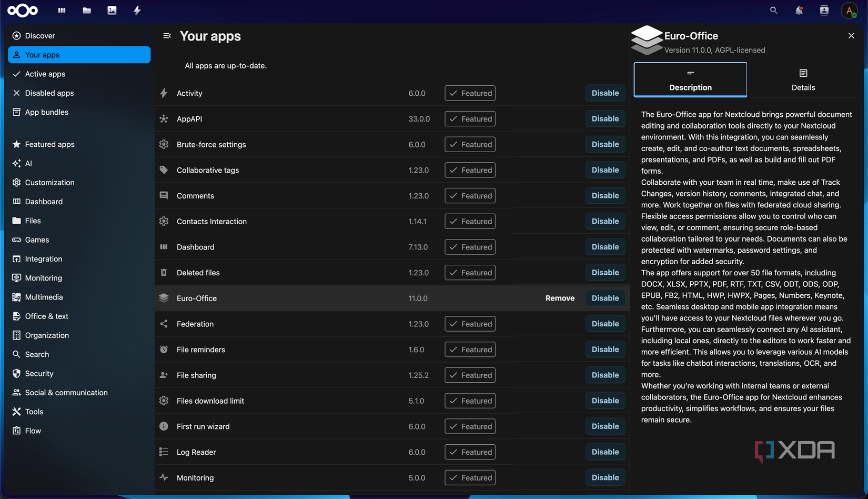The image size is (868, 499).
Task: Open the Activity bolt icon in top bar
Action: click(x=137, y=11)
